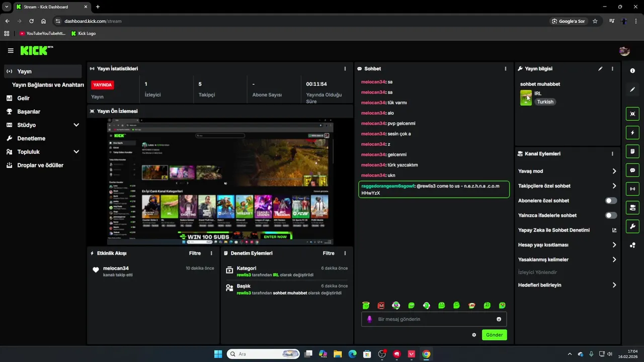Expand Hesap yaşı kısıtlaması arrow
The image size is (644, 362).
(614, 245)
